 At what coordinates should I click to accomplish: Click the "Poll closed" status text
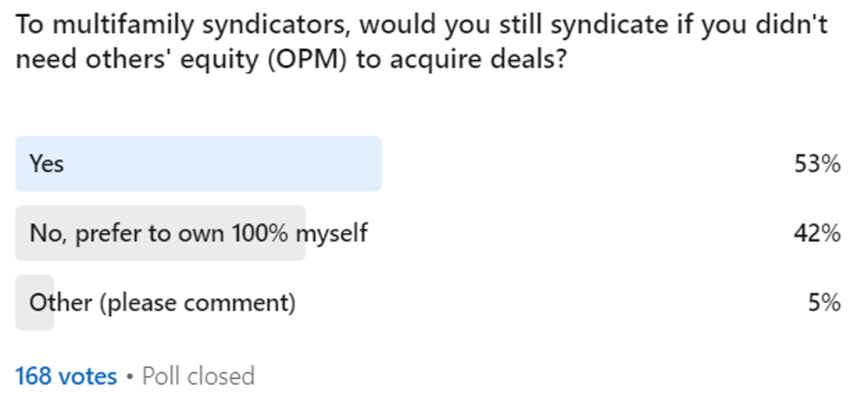point(199,376)
